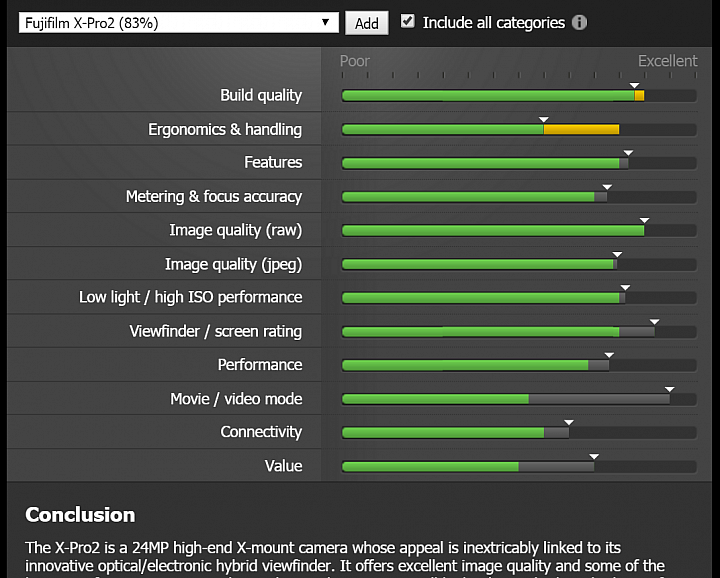Click the info icon beside Include all categories
Viewport: 720px width, 578px height.
pyautogui.click(x=579, y=22)
